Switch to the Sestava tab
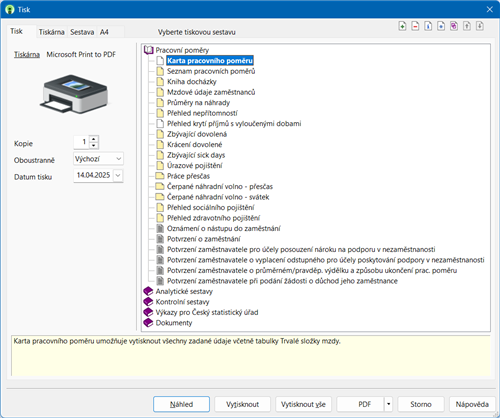This screenshot has height=418, width=500. pyautogui.click(x=82, y=32)
